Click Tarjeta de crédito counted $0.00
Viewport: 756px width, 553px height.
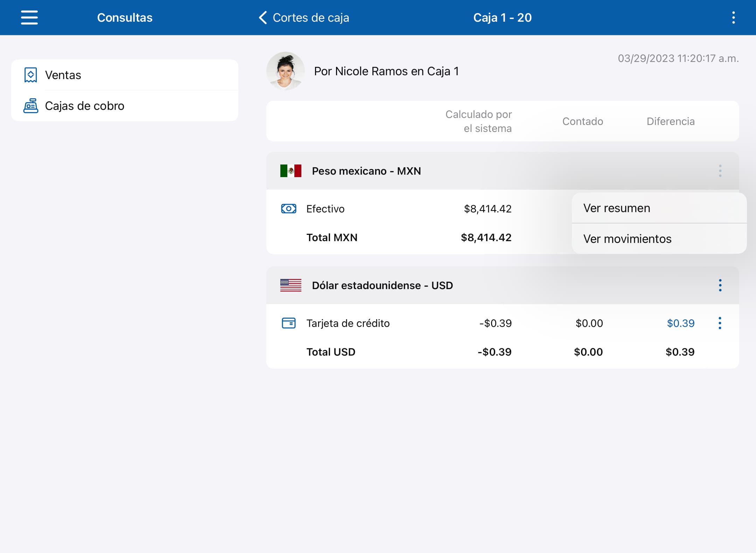pyautogui.click(x=589, y=323)
